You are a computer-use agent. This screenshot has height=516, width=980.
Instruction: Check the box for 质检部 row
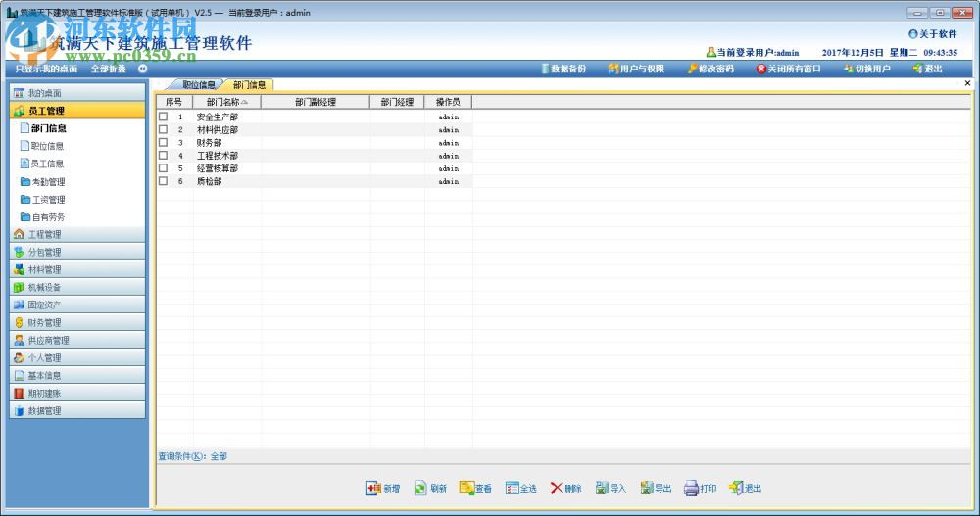click(163, 181)
